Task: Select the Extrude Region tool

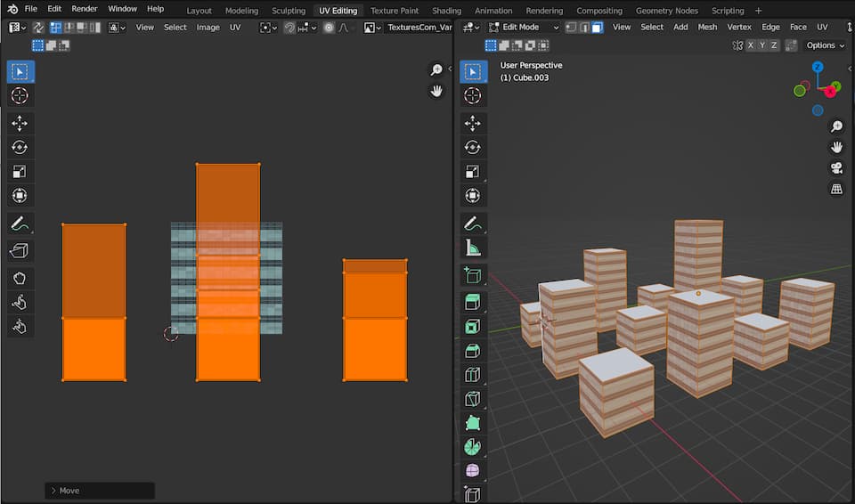Action: pyautogui.click(x=473, y=303)
